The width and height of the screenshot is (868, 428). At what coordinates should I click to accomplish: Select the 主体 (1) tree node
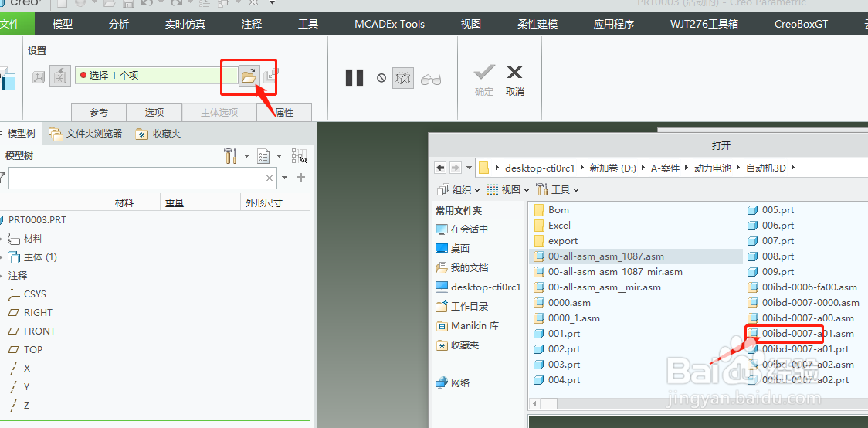40,257
